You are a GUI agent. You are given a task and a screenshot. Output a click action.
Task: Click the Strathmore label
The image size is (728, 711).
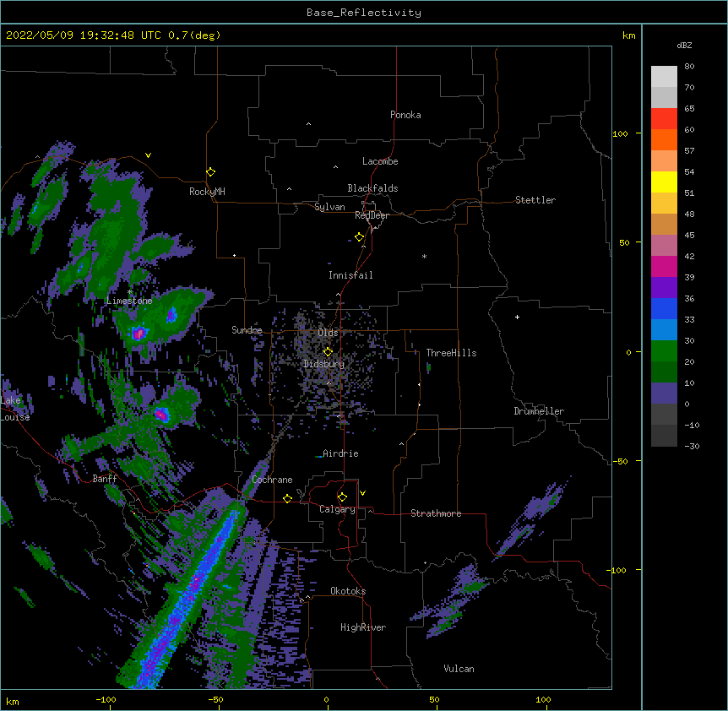[436, 513]
